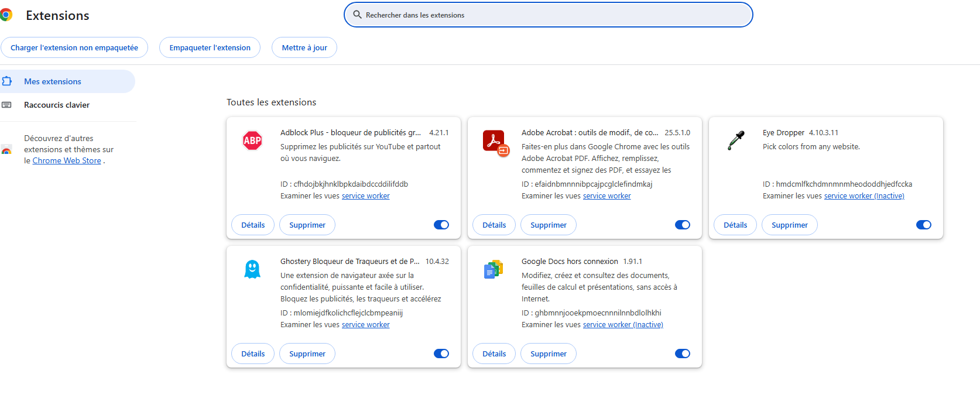Open the Chrome Web Store link
This screenshot has height=398, width=980.
click(67, 160)
